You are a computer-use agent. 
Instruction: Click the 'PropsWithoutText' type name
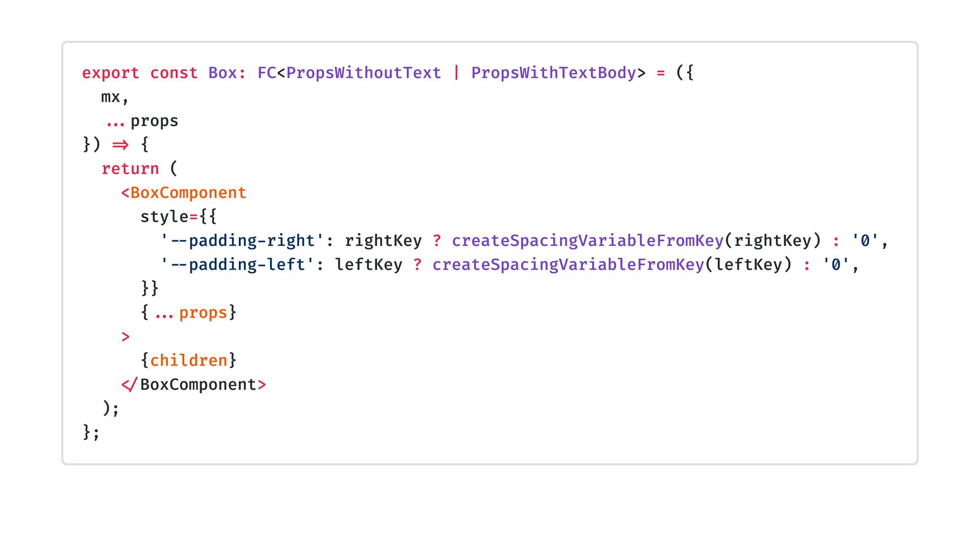click(363, 73)
